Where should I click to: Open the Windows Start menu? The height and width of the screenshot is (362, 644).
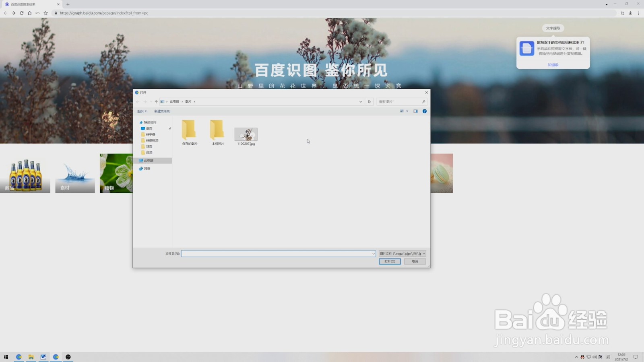pyautogui.click(x=6, y=357)
